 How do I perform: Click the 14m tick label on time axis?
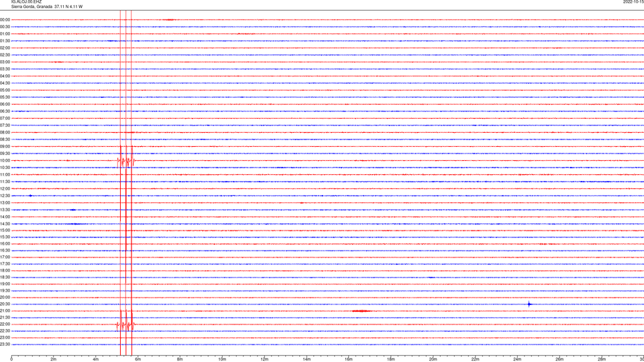[307, 359]
